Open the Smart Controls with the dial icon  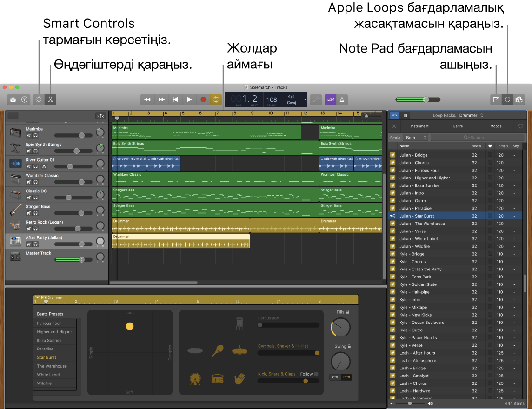coord(39,99)
